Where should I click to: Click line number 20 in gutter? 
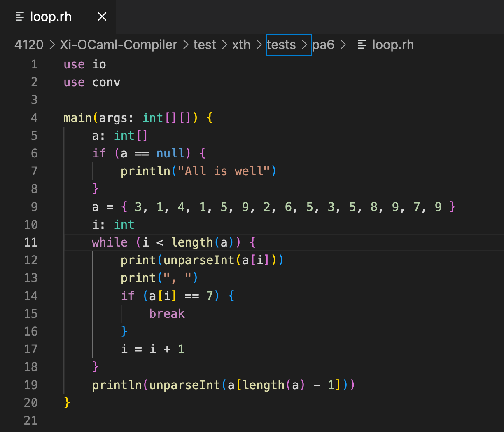(31, 402)
